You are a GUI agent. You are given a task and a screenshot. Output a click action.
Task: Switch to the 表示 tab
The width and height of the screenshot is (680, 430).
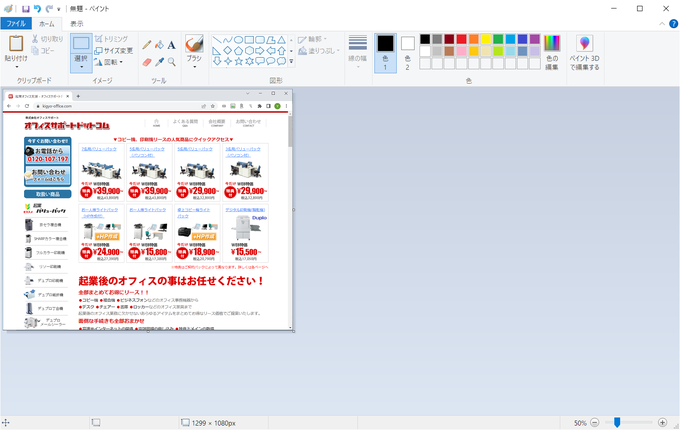coord(77,23)
